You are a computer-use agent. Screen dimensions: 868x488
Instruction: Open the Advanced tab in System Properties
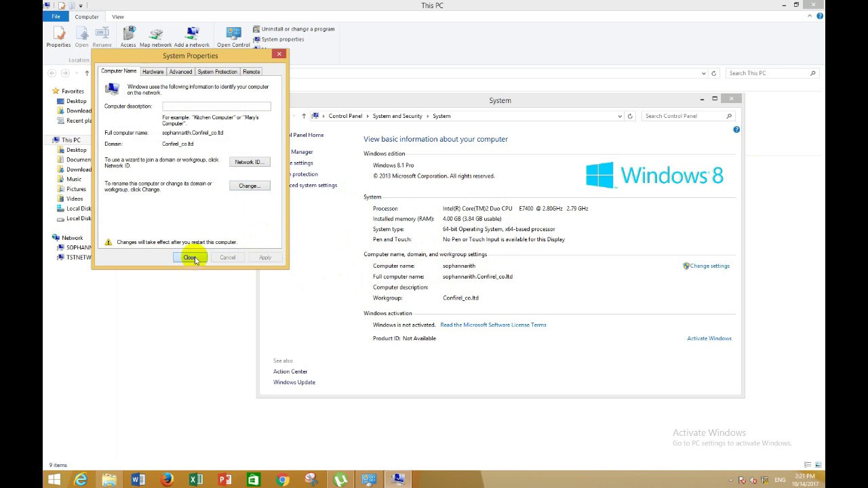tap(180, 71)
